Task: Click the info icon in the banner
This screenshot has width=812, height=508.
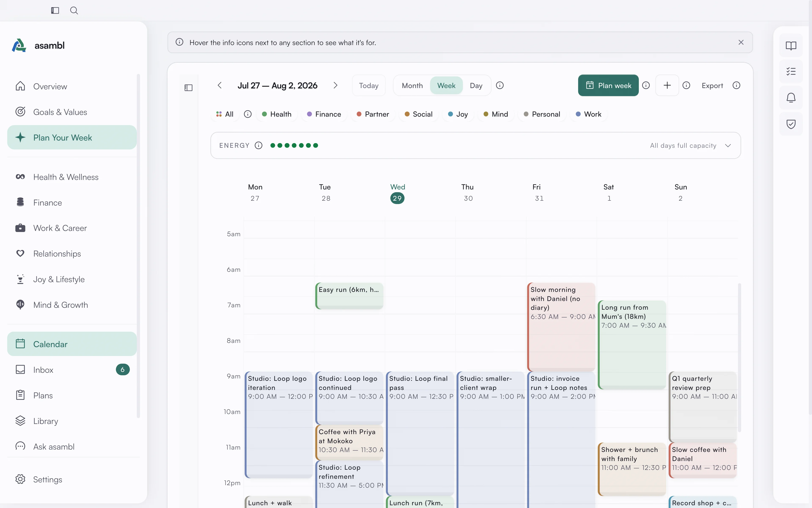Action: [x=180, y=42]
